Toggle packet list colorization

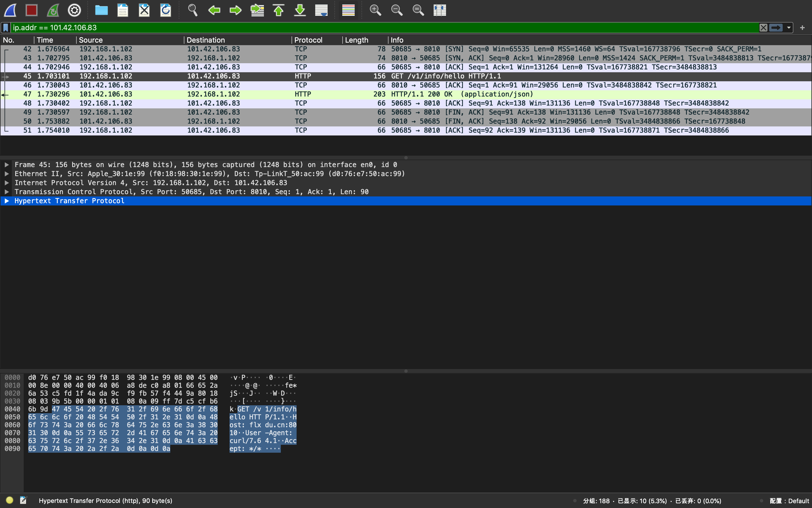coord(348,10)
